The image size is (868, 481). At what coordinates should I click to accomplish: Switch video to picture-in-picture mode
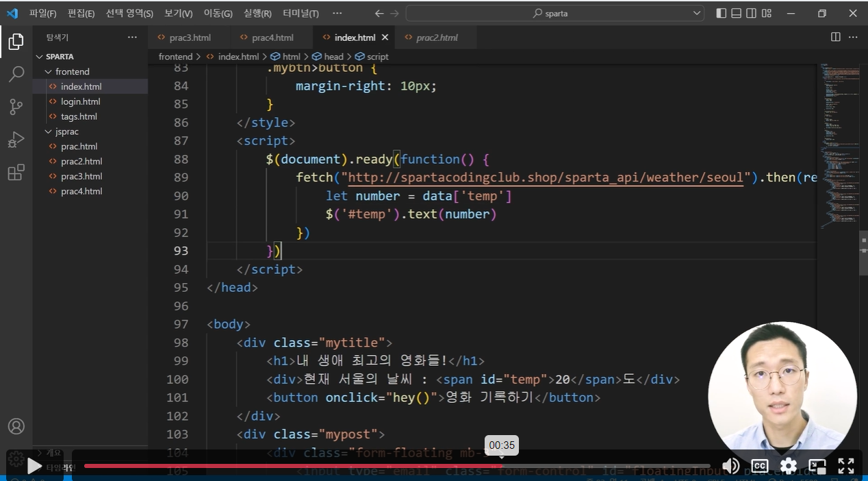(x=817, y=467)
